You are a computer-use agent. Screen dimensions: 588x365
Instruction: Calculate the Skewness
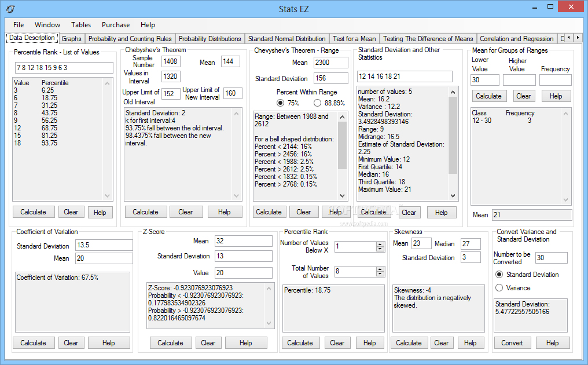pyautogui.click(x=409, y=343)
